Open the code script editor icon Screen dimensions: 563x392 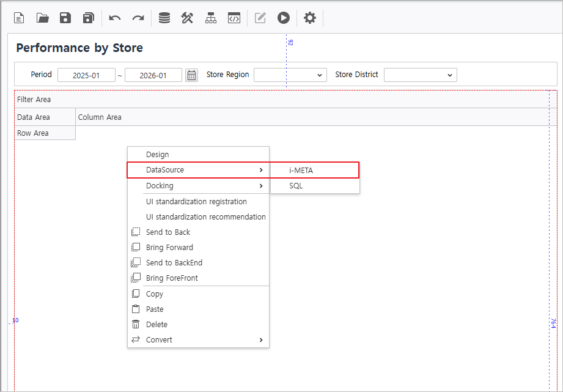234,18
